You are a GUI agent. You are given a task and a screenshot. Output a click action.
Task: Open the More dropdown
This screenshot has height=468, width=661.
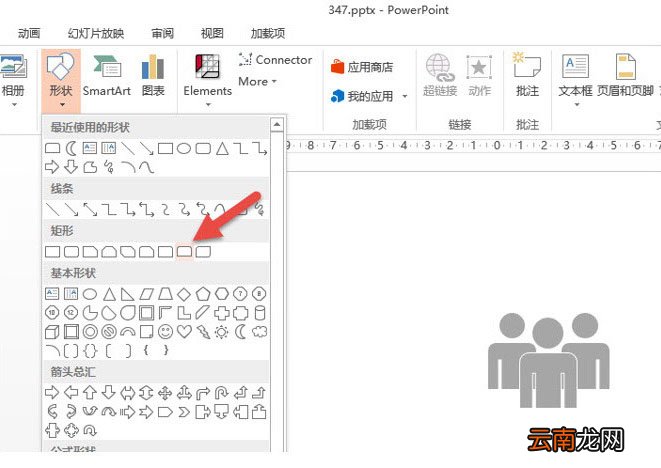coord(257,81)
